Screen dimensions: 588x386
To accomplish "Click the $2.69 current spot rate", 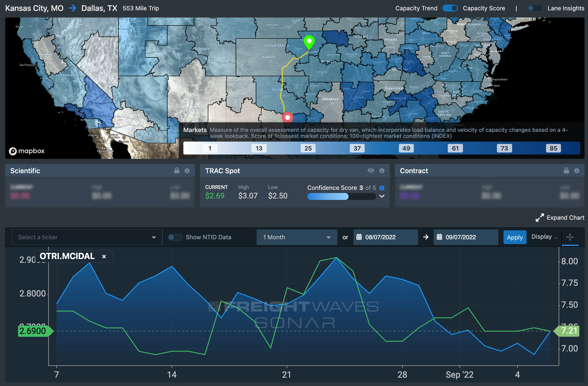I will 215,196.
